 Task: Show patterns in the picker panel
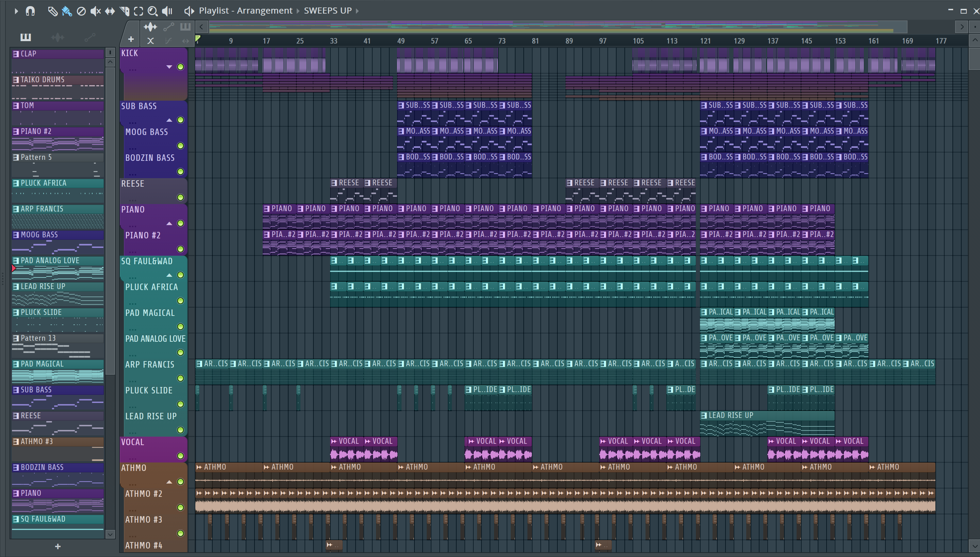tap(26, 37)
